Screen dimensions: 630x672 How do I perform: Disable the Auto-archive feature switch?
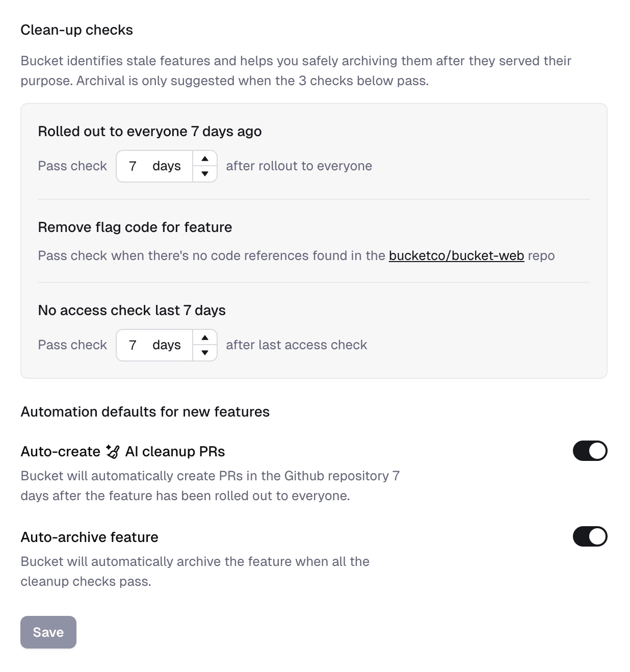point(590,536)
